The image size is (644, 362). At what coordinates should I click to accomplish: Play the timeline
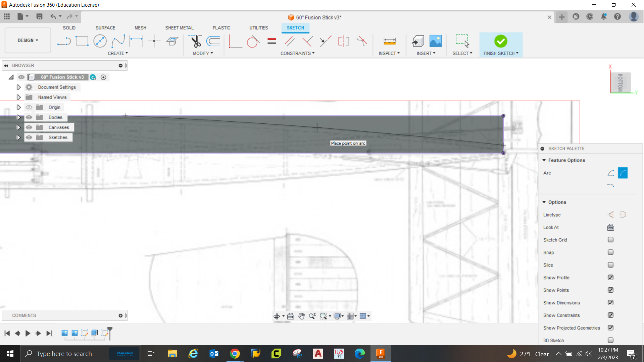pos(28,333)
